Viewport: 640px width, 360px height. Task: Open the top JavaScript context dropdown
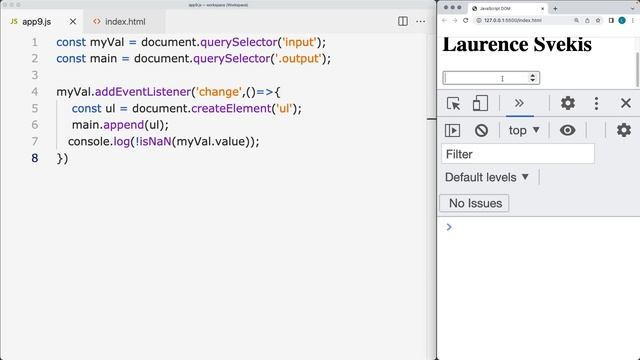coord(524,131)
